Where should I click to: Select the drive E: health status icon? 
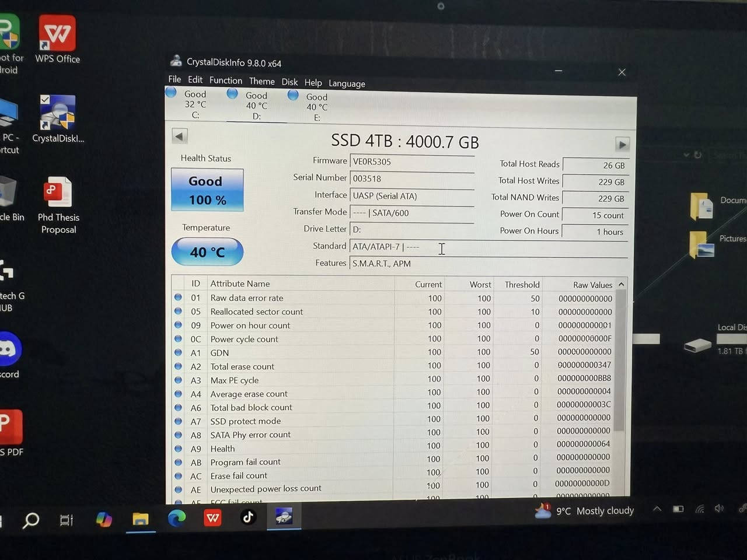pos(292,94)
